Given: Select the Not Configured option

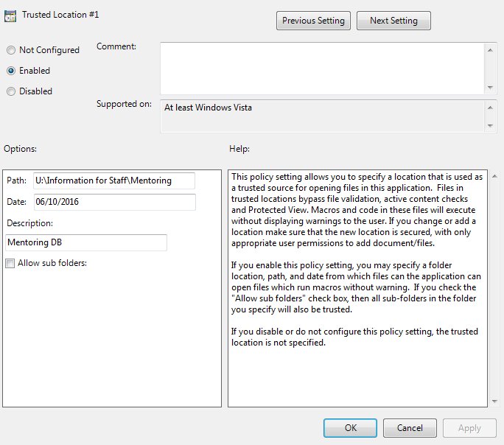Looking at the screenshot, I should click(x=11, y=50).
